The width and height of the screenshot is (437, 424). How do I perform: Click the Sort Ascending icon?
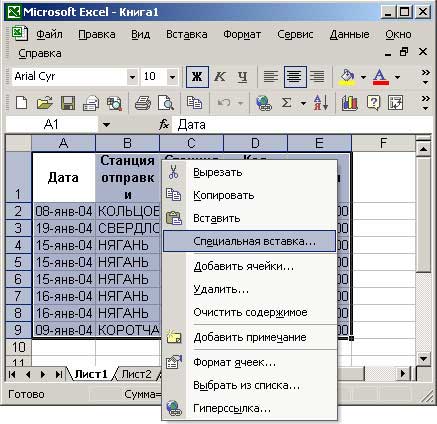321,103
